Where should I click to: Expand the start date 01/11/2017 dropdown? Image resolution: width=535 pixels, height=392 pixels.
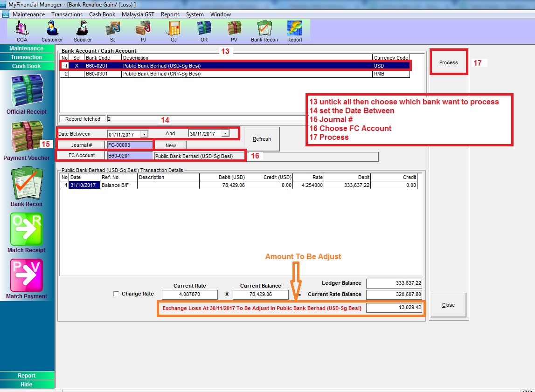click(144, 134)
